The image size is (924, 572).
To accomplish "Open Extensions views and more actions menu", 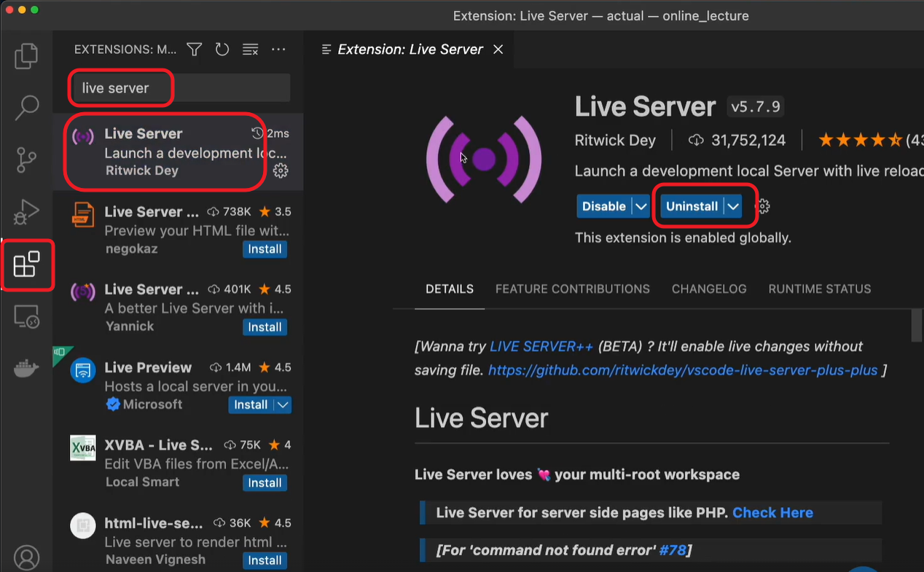I will tap(278, 50).
